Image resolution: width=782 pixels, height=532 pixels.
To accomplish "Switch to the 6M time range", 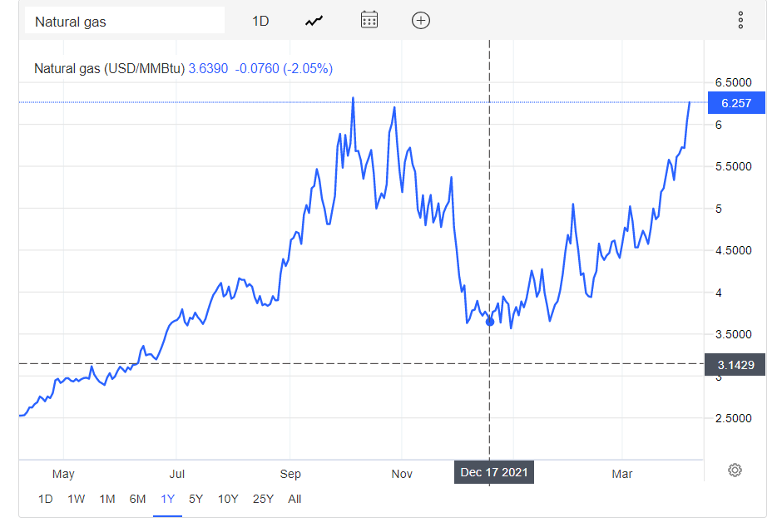I will pyautogui.click(x=137, y=499).
